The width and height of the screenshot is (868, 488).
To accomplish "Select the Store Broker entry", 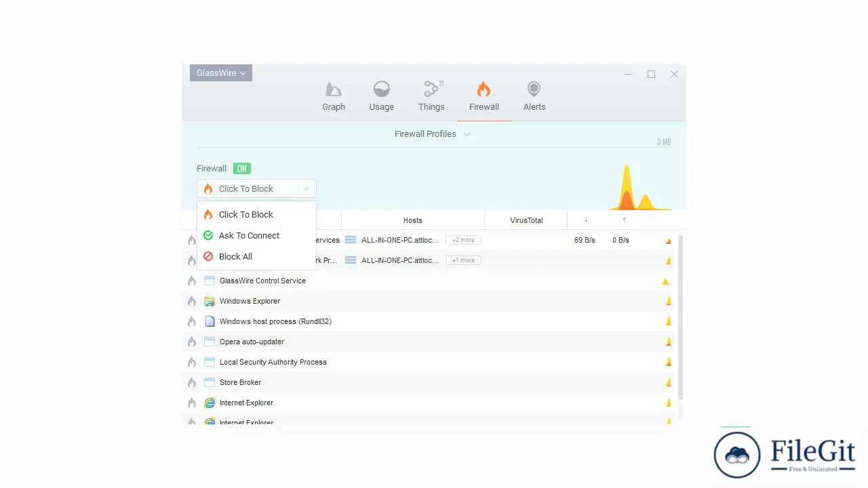I will click(x=430, y=382).
